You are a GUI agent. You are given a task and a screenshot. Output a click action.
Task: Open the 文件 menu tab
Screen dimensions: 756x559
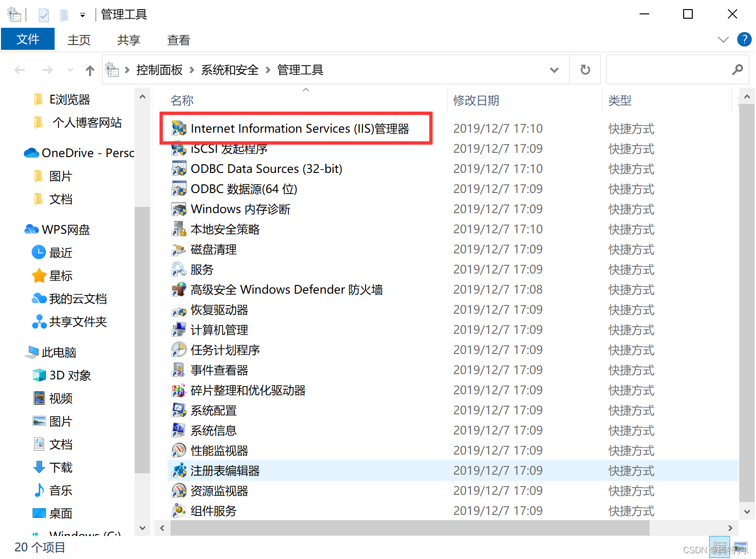[x=28, y=39]
